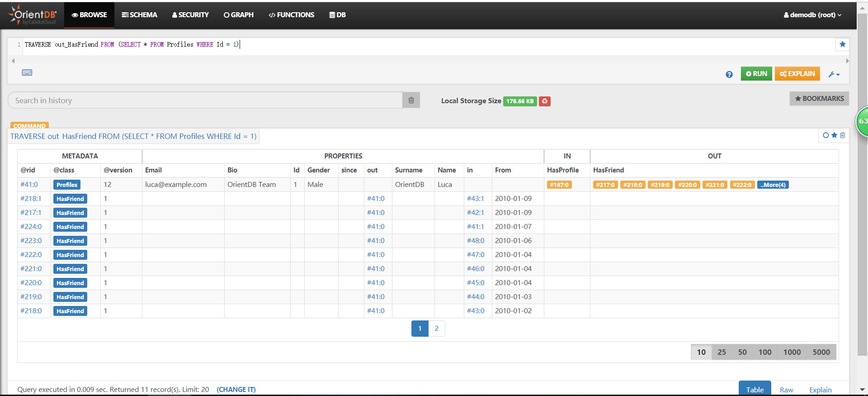Screen dimensions: 868x396
Task: Click the Explain button
Action: 797,74
